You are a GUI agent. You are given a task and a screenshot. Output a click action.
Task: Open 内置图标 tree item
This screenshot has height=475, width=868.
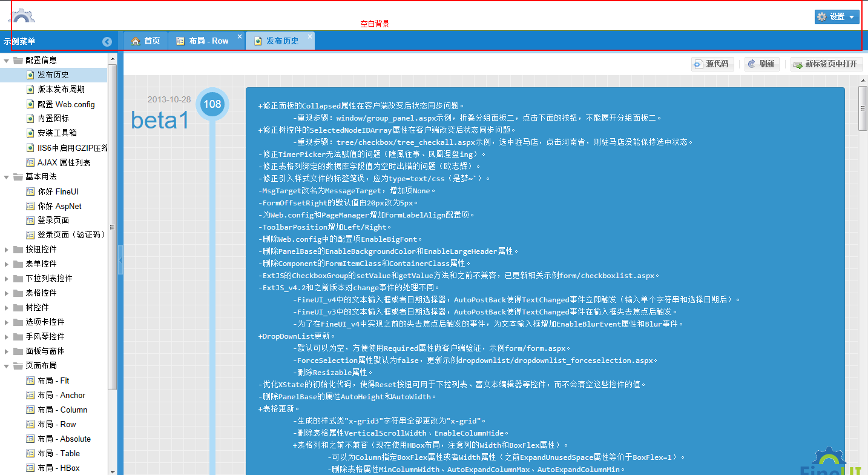click(x=53, y=118)
